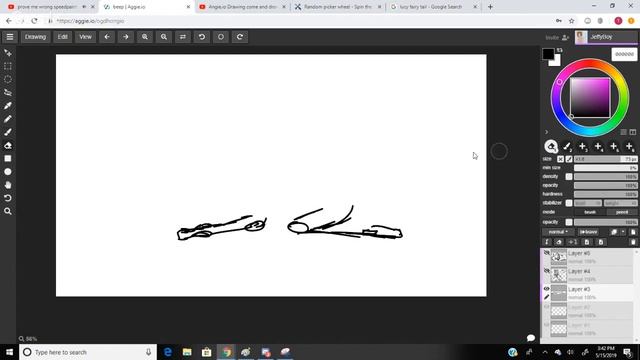
Task: Adjust the min size slider
Action: pyautogui.click(x=606, y=168)
